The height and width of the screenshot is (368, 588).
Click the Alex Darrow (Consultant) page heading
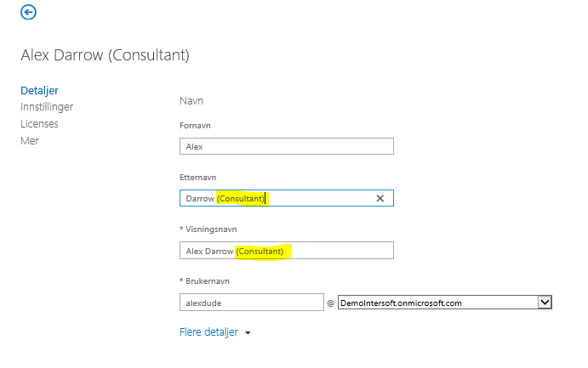pos(105,55)
